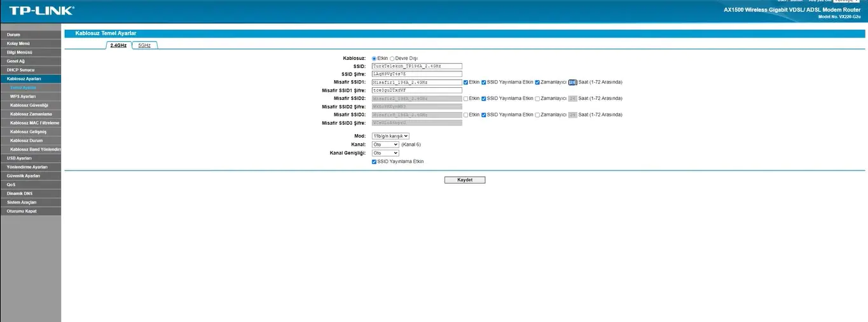Screen dimensions: 868x322
Task: Toggle SSID Yayınlama Etkin for Misafir SSID3
Action: tap(484, 115)
